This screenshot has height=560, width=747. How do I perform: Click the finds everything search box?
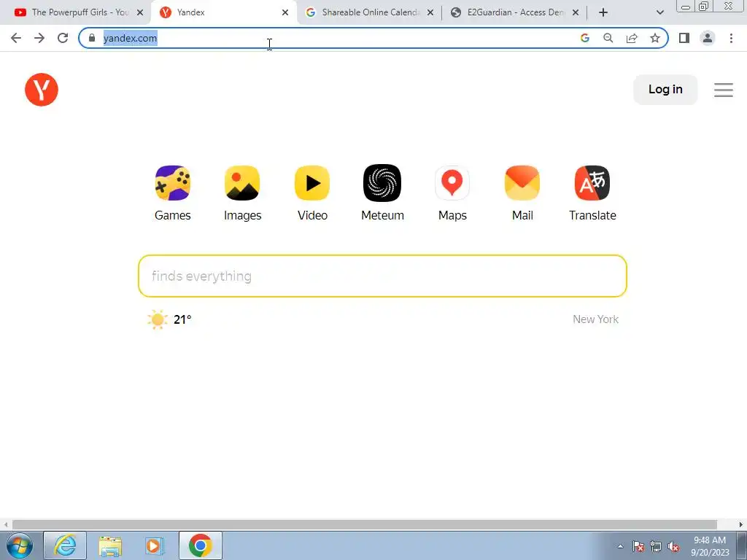(x=382, y=276)
